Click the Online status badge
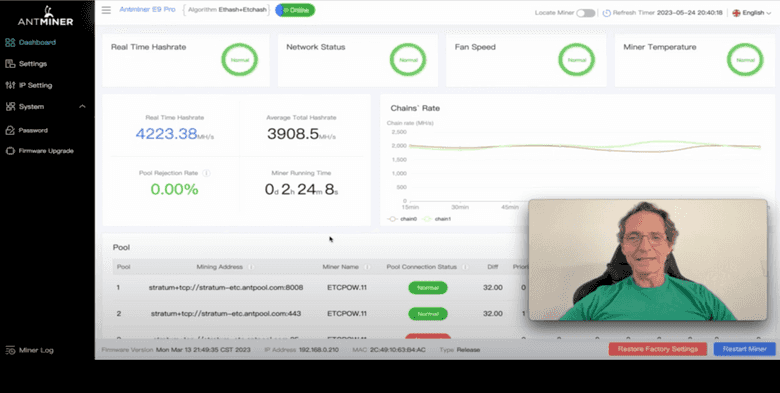This screenshot has width=780, height=393. point(295,10)
